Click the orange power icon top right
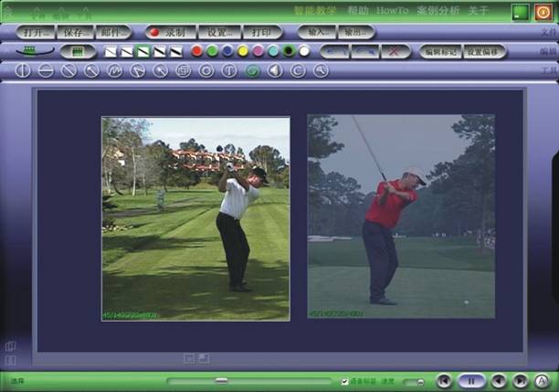 click(543, 12)
